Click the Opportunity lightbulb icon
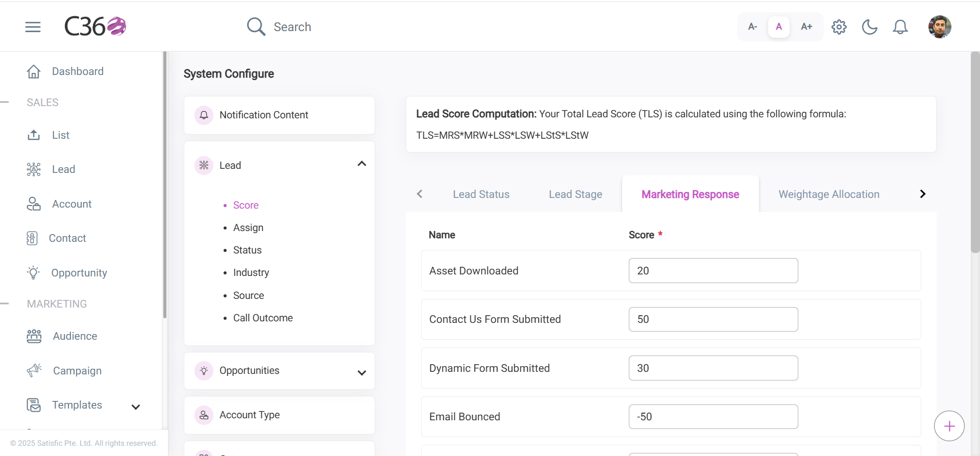This screenshot has height=456, width=980. pos(34,273)
